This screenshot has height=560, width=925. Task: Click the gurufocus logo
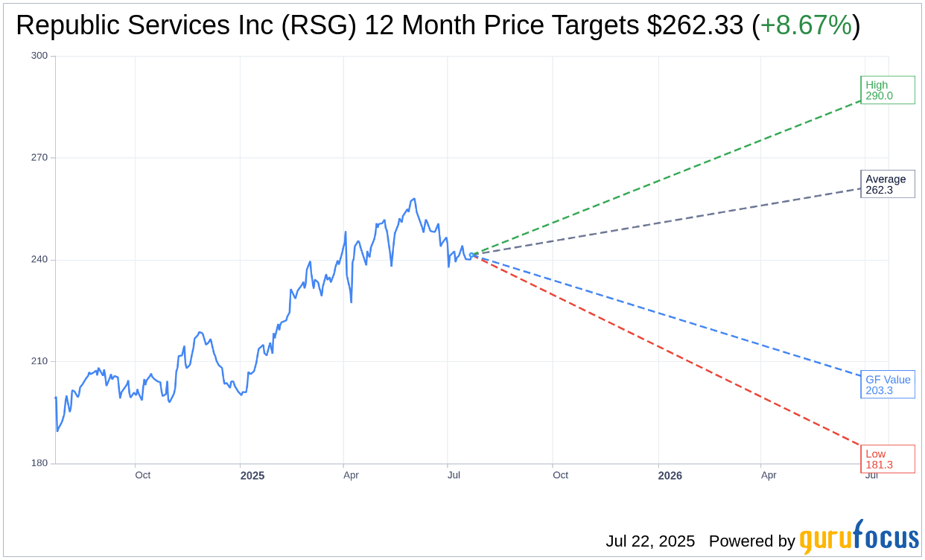tap(859, 537)
